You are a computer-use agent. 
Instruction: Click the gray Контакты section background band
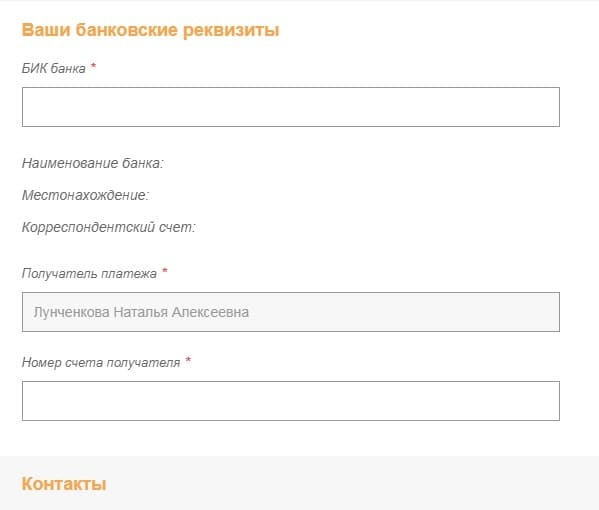tap(300, 483)
